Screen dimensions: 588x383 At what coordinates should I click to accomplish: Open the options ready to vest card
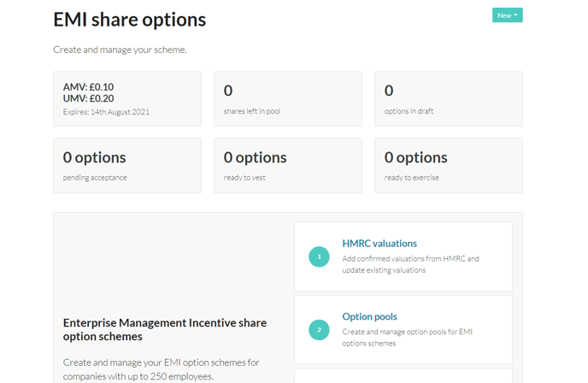pos(288,166)
